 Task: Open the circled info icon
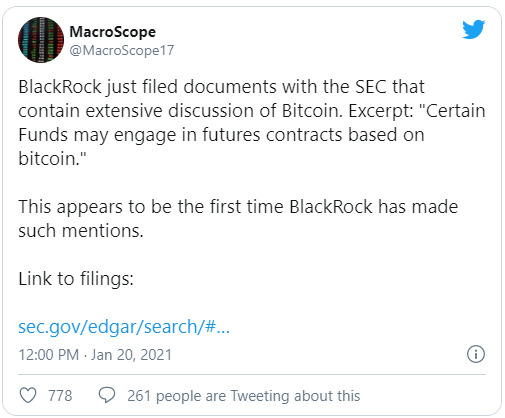[x=476, y=354]
